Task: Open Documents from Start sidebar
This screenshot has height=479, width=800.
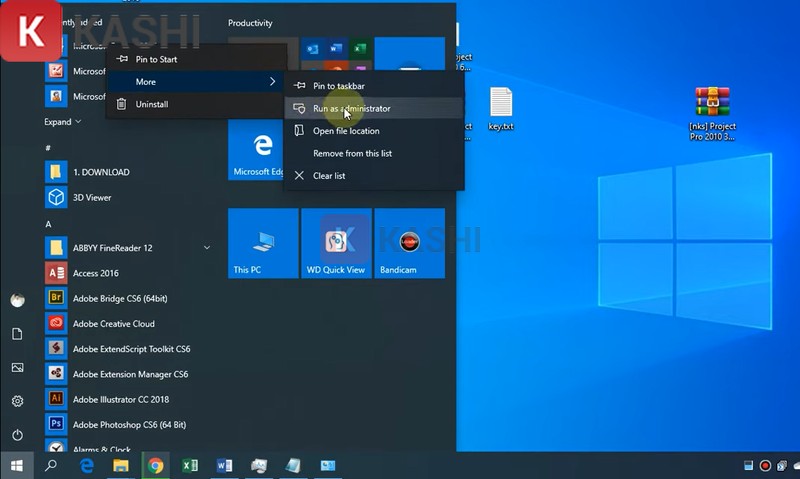Action: [x=17, y=334]
